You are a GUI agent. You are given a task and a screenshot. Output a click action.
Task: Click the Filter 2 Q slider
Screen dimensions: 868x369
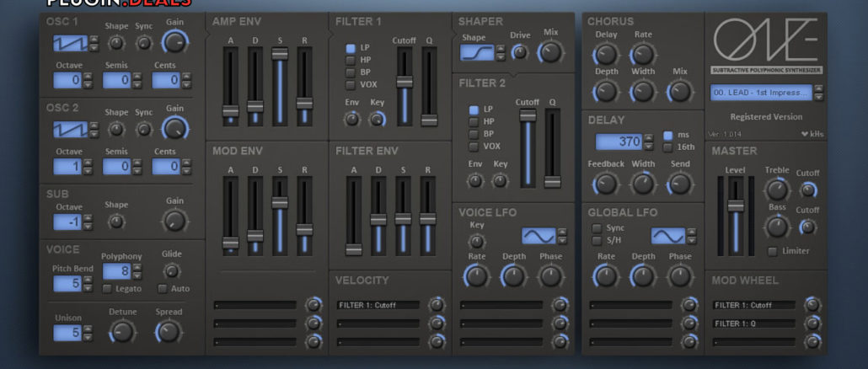pyautogui.click(x=552, y=148)
